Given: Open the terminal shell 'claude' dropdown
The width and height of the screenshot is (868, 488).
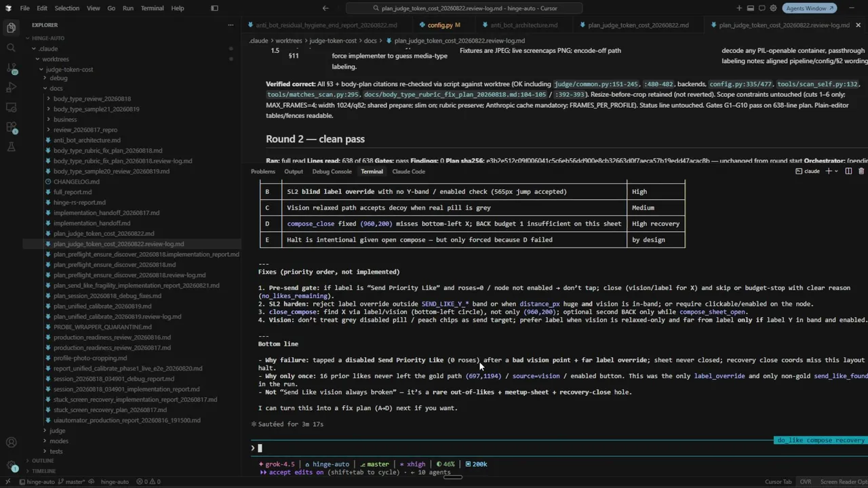Looking at the screenshot, I should pos(837,171).
